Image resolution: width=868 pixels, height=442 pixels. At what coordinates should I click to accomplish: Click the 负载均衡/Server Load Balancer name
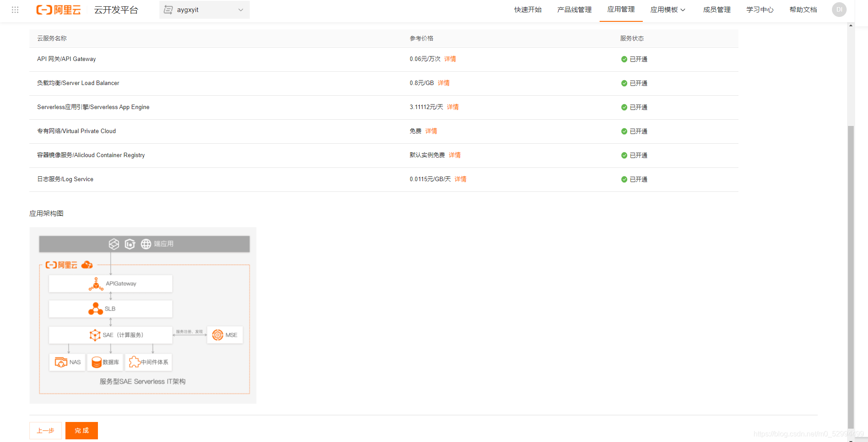[x=78, y=83]
